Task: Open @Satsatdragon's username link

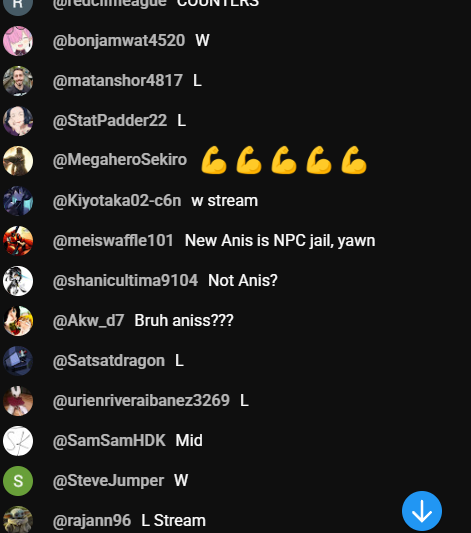Action: pos(109,361)
